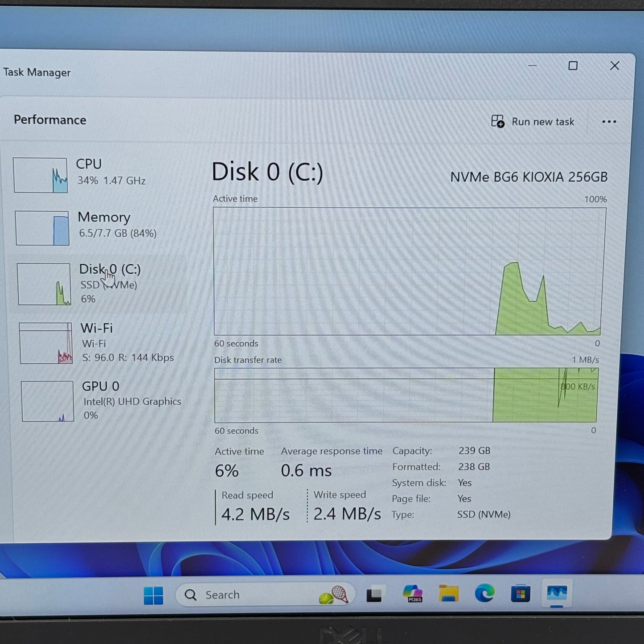Open the more options ellipsis menu

coord(609,122)
